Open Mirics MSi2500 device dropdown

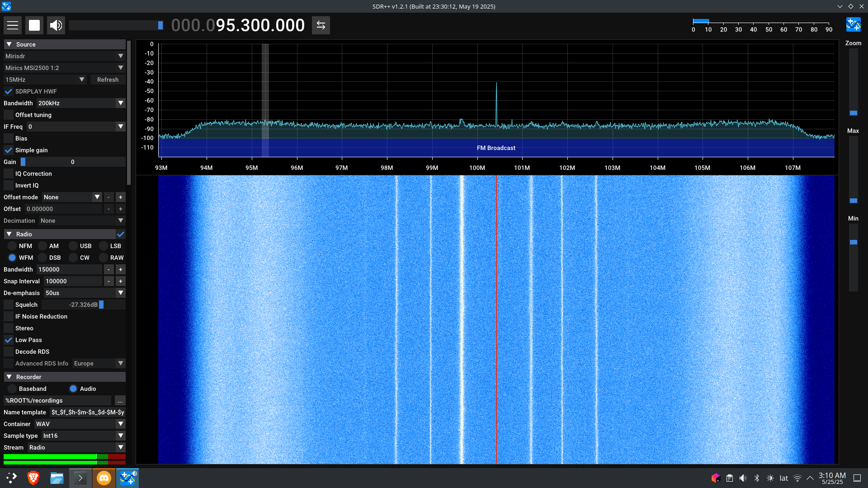click(x=65, y=68)
